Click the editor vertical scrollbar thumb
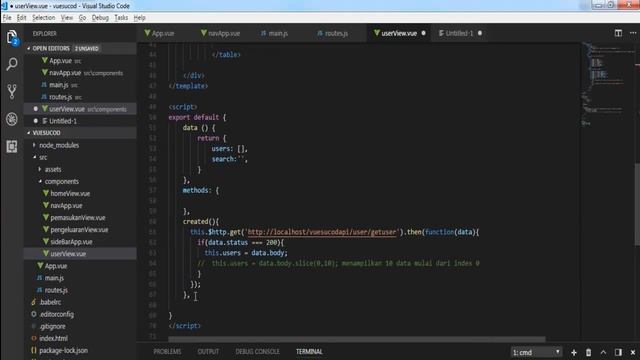The image size is (640, 360). tap(637, 204)
